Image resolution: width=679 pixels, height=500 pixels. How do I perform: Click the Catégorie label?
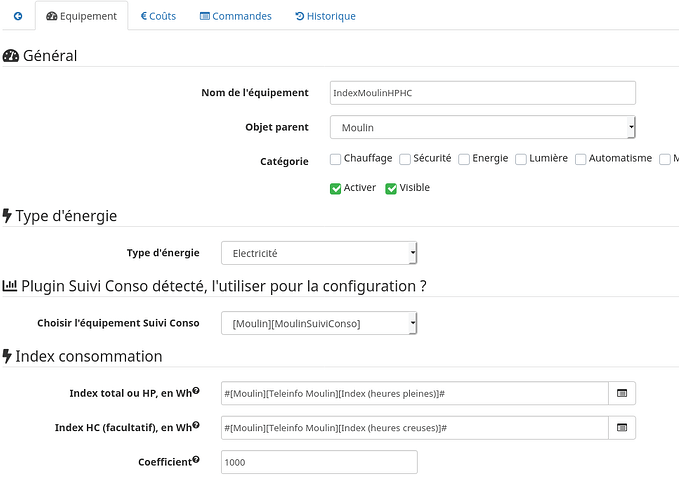[x=284, y=161]
